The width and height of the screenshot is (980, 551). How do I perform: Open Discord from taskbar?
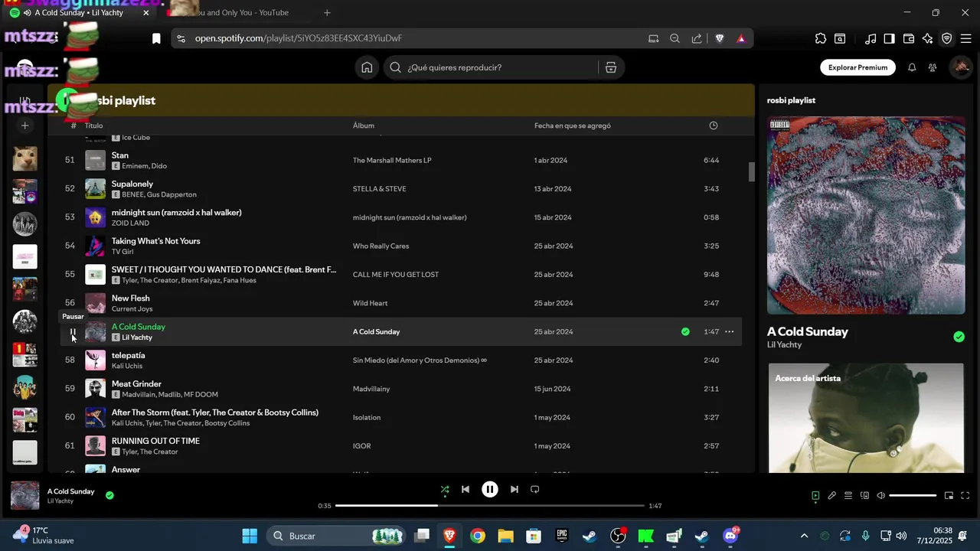point(730,536)
